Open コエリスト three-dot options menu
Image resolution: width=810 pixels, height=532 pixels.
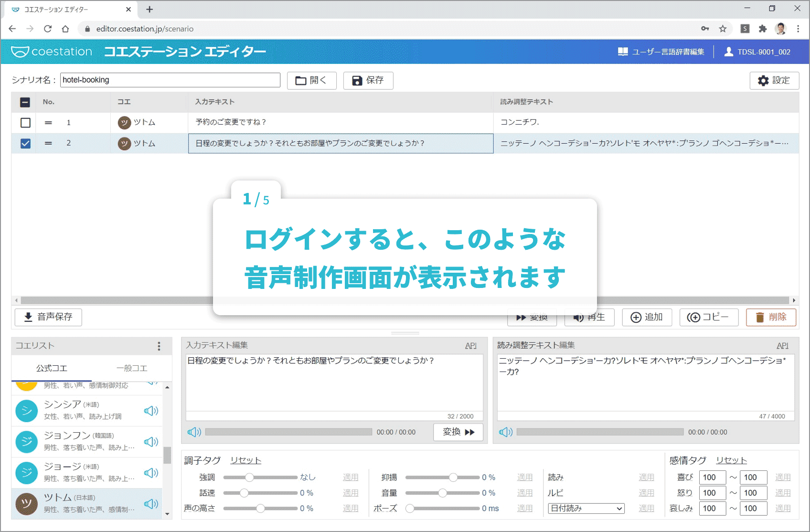click(159, 346)
